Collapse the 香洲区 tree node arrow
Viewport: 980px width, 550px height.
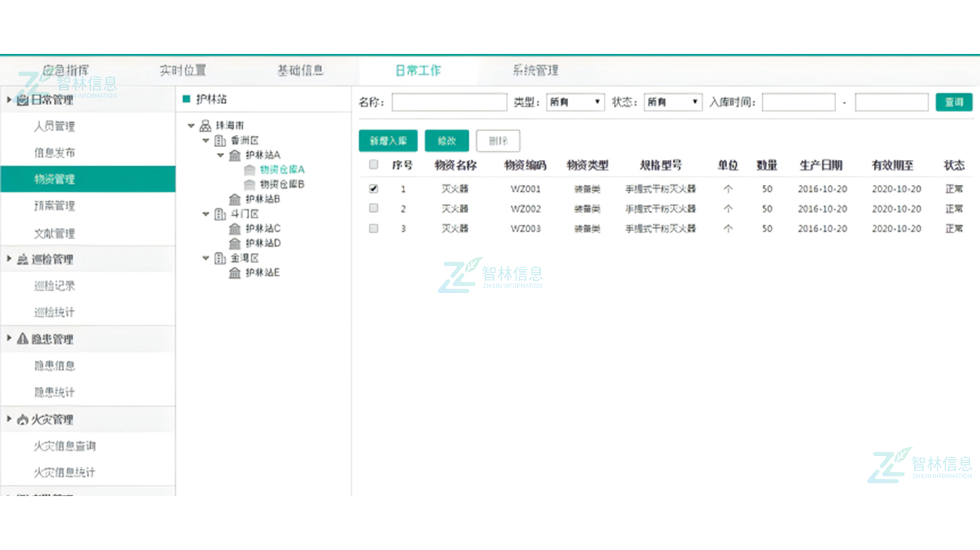(206, 141)
